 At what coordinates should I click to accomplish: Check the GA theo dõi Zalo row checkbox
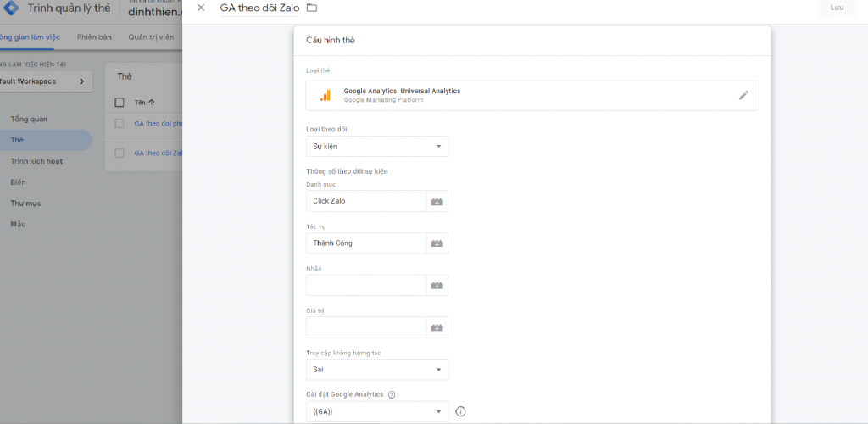120,153
